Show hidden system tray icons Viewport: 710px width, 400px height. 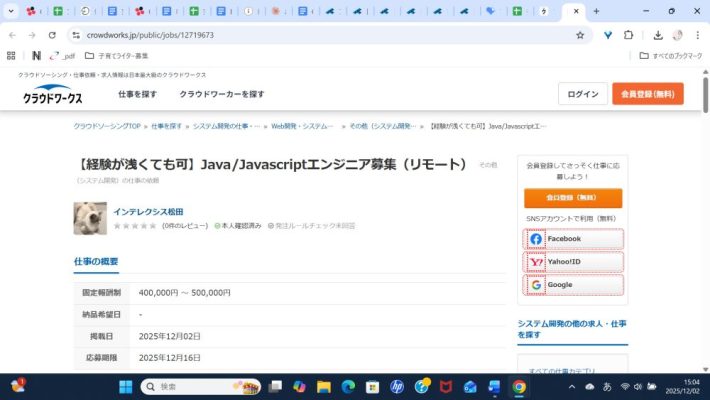pos(572,386)
